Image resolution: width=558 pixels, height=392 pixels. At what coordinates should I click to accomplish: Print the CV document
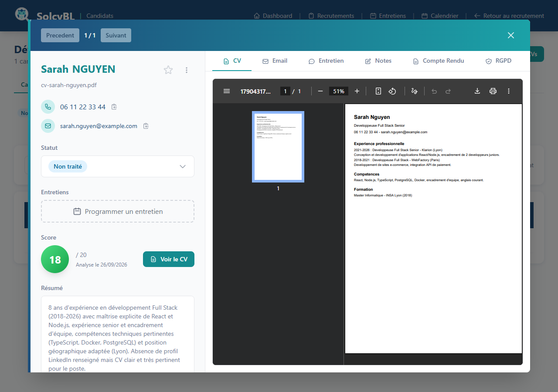click(x=493, y=91)
